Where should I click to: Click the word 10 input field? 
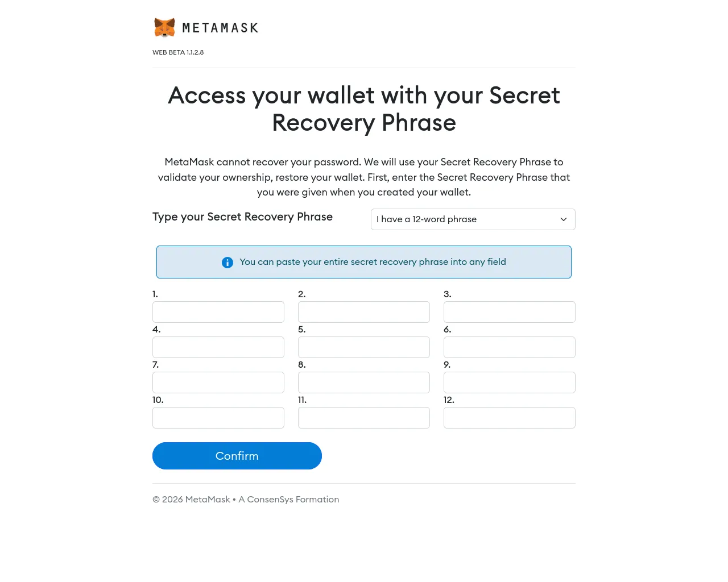click(218, 418)
